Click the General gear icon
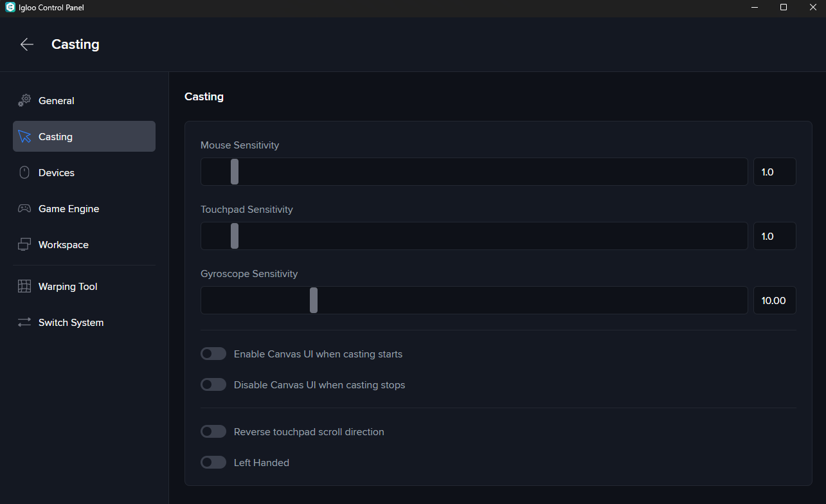The image size is (826, 504). (x=24, y=100)
